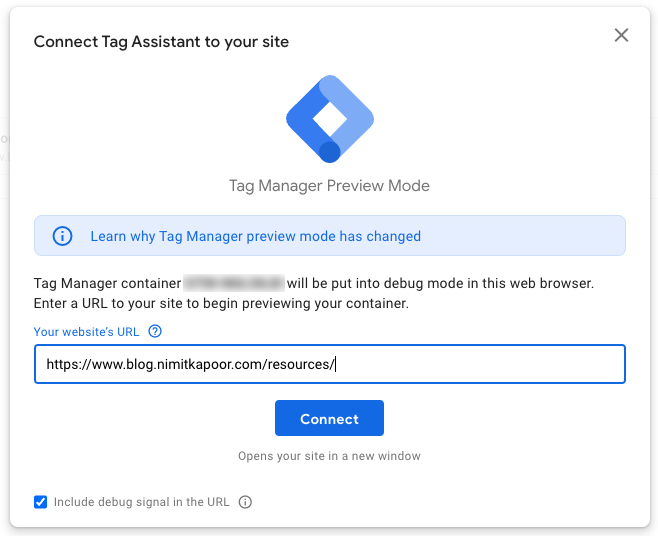Click the 'Tag Manager Preview Mode' text
This screenshot has height=536, width=658.
pos(329,186)
